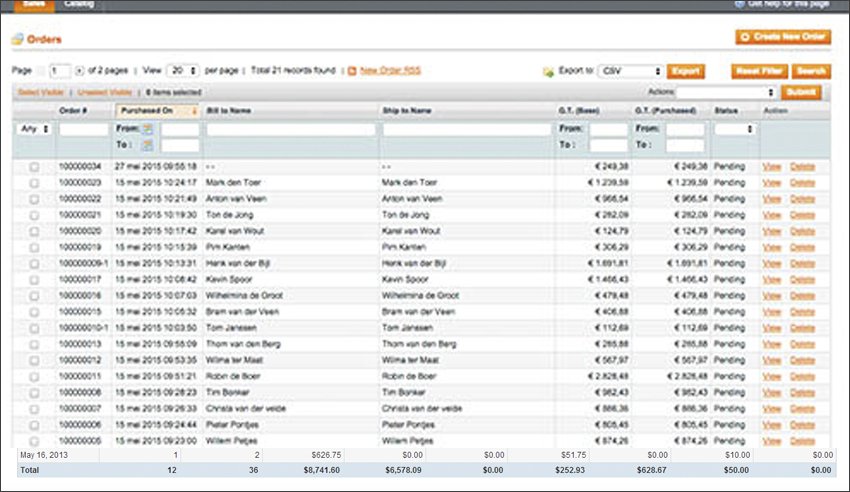850x492 pixels.
Task: Open the Status filter dropdown
Action: tap(735, 129)
